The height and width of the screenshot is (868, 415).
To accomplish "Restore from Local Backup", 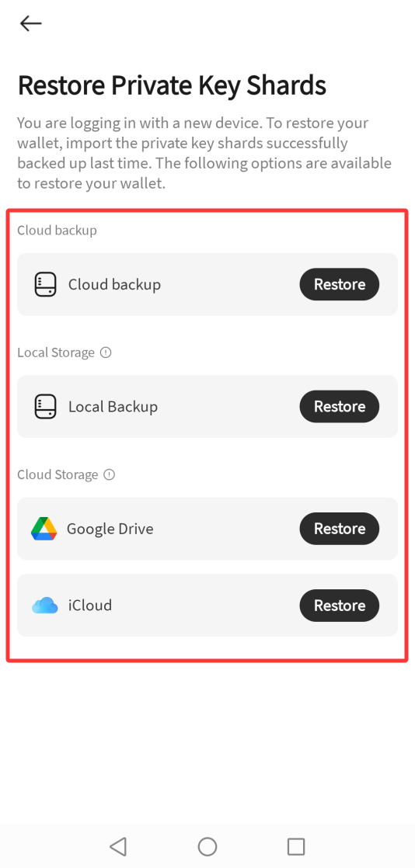I will click(340, 407).
